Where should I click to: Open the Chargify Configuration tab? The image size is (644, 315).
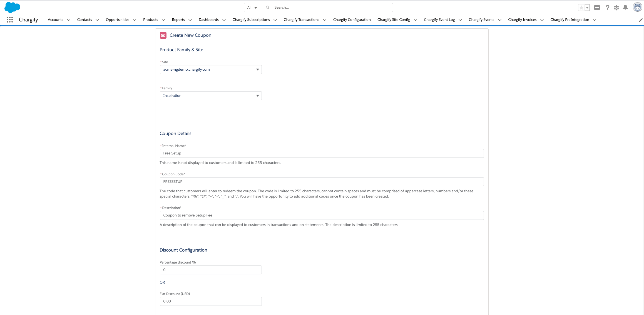(352, 20)
